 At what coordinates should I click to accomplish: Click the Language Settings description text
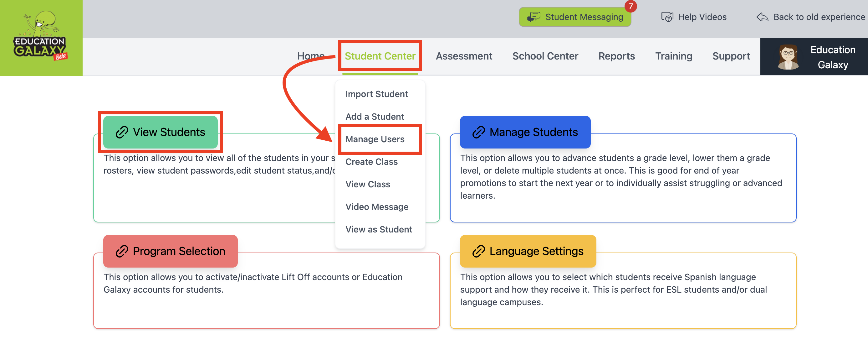613,290
